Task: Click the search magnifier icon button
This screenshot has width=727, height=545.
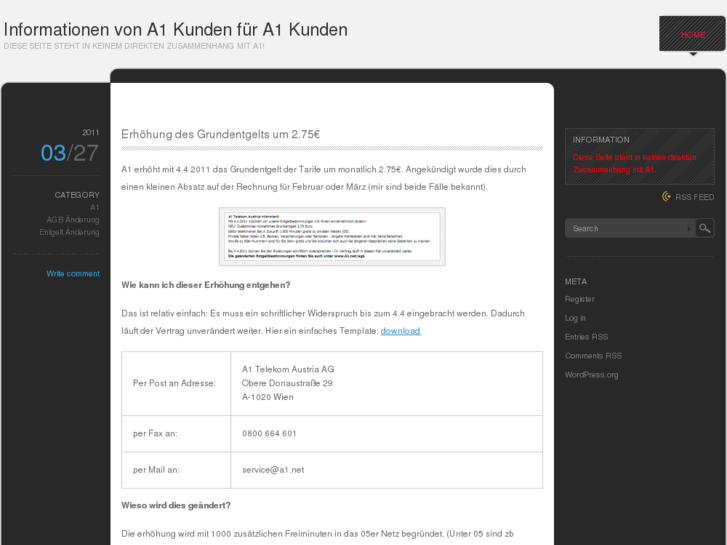Action: click(x=704, y=228)
